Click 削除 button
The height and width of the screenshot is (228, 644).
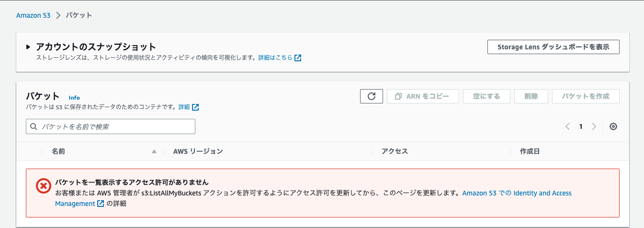click(x=531, y=96)
